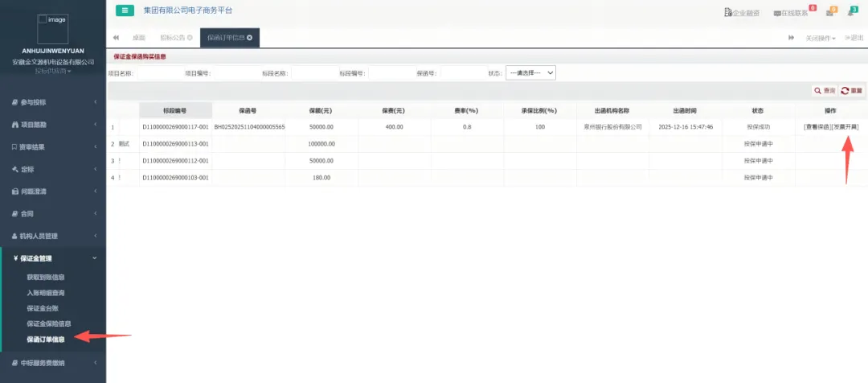
Task: Click the company name 安徽金文源机电设备有限公司
Action: tap(52, 62)
